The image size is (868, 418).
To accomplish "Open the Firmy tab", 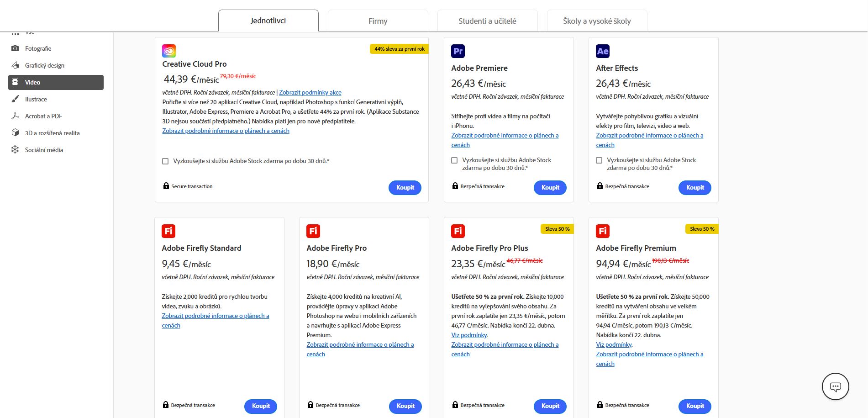I will click(x=378, y=21).
